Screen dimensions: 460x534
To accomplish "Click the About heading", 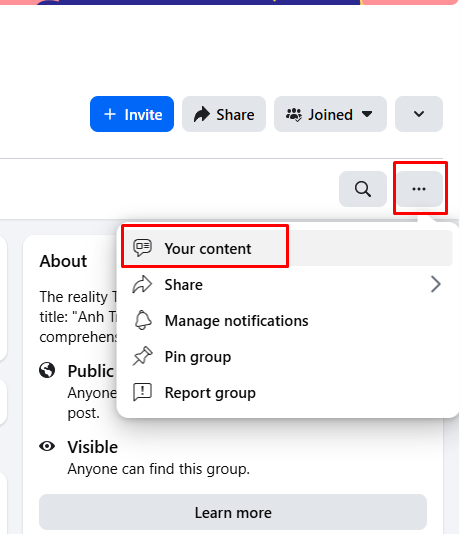I will 63,261.
